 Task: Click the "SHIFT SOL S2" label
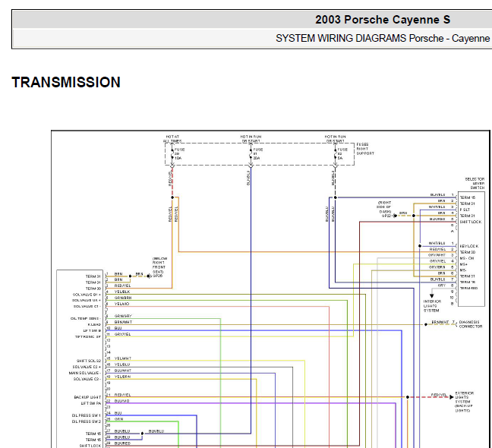coord(89,361)
